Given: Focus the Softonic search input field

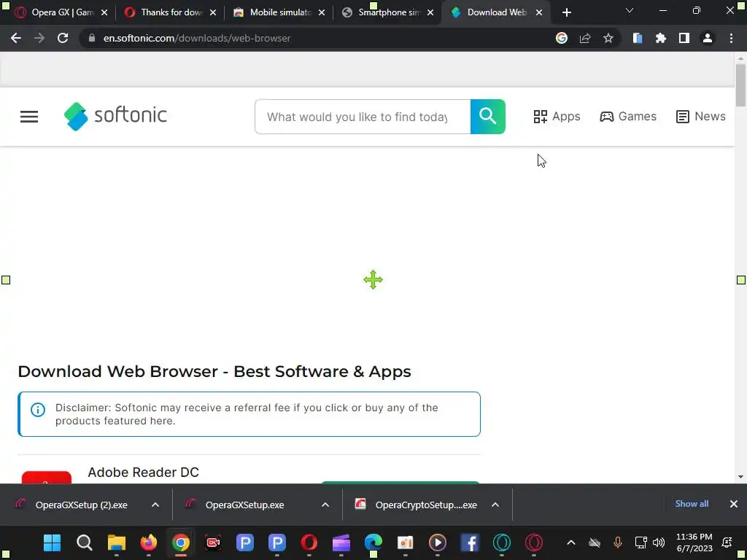Looking at the screenshot, I should [x=363, y=117].
